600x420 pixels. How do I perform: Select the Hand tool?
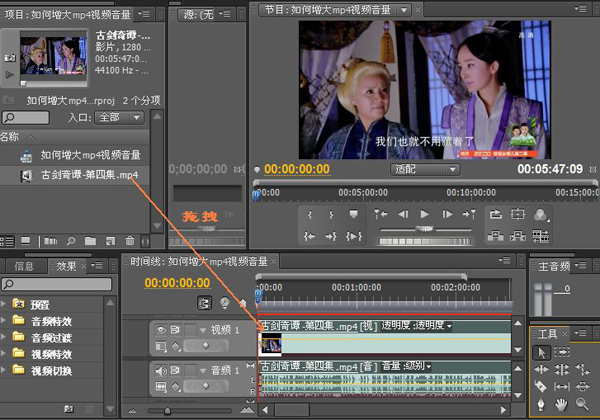coord(562,404)
